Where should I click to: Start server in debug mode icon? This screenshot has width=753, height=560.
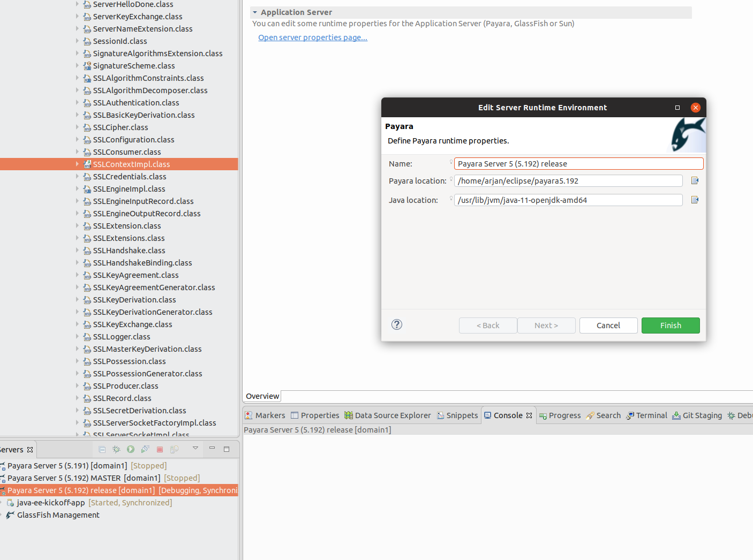coord(116,449)
